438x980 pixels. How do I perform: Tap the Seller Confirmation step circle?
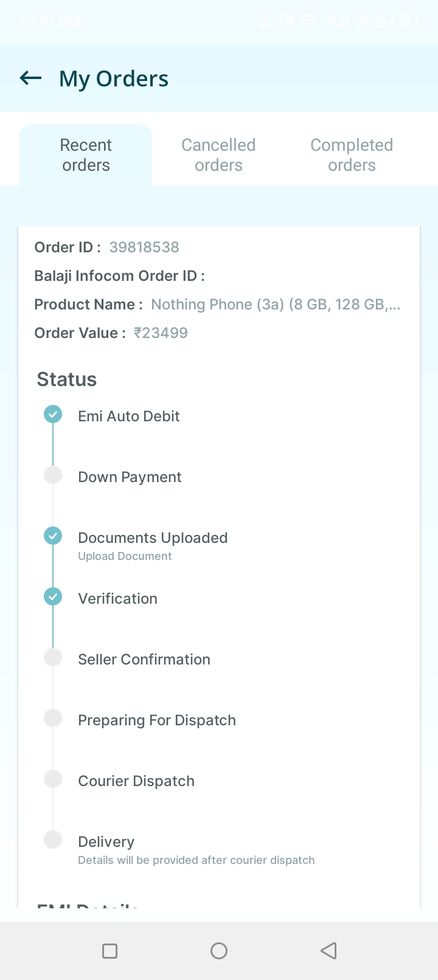coord(53,657)
